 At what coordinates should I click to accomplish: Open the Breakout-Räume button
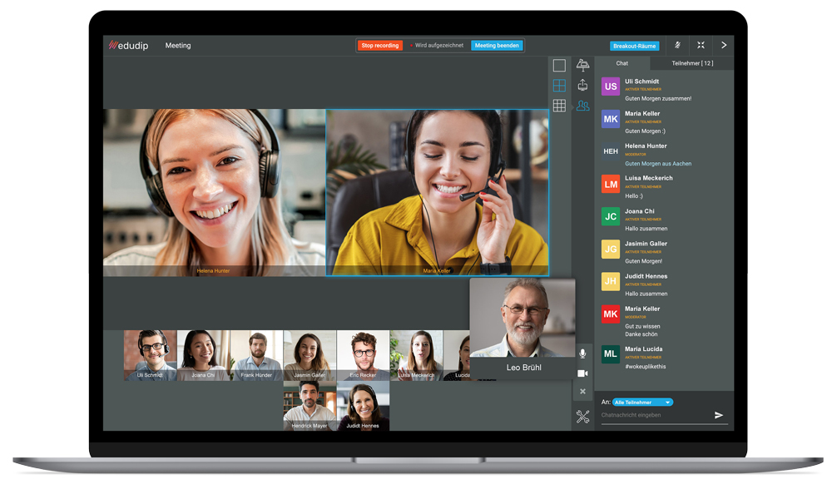point(635,47)
